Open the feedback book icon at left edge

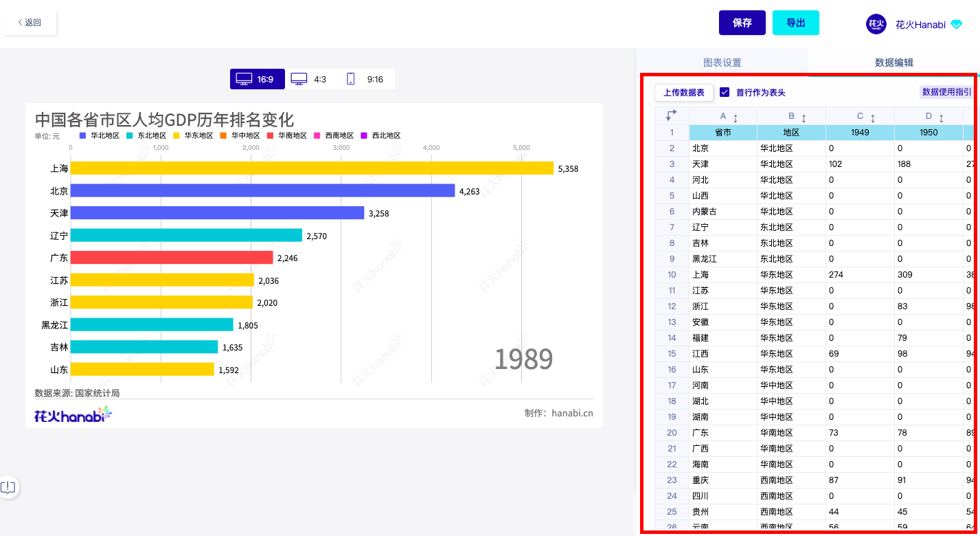pyautogui.click(x=8, y=487)
